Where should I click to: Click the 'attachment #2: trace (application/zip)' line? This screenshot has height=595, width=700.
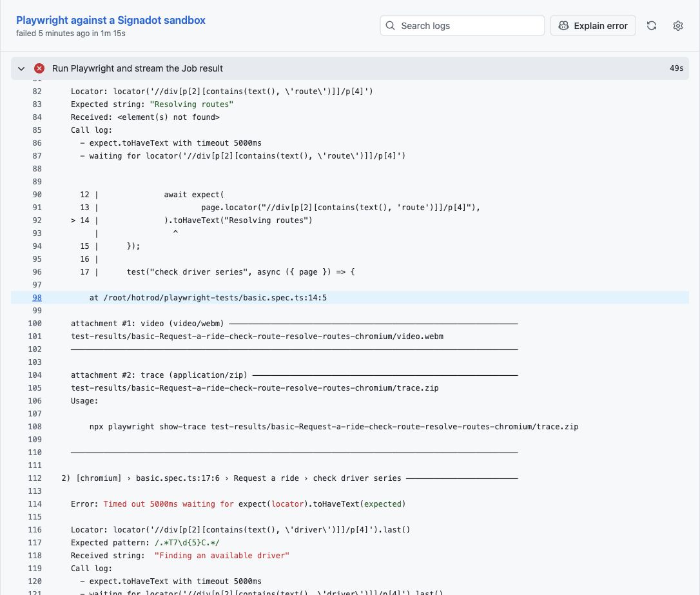pyautogui.click(x=159, y=375)
